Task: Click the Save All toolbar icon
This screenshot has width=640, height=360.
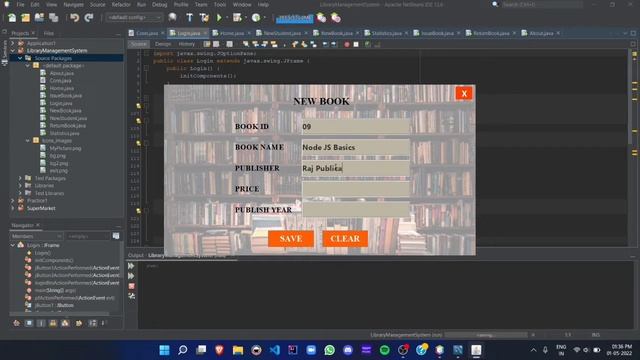Action: tap(53, 18)
